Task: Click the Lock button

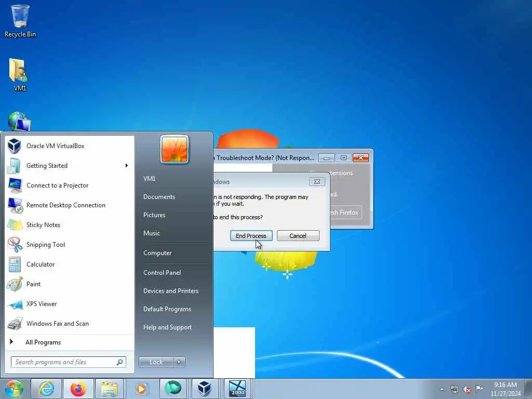Action: coord(156,362)
